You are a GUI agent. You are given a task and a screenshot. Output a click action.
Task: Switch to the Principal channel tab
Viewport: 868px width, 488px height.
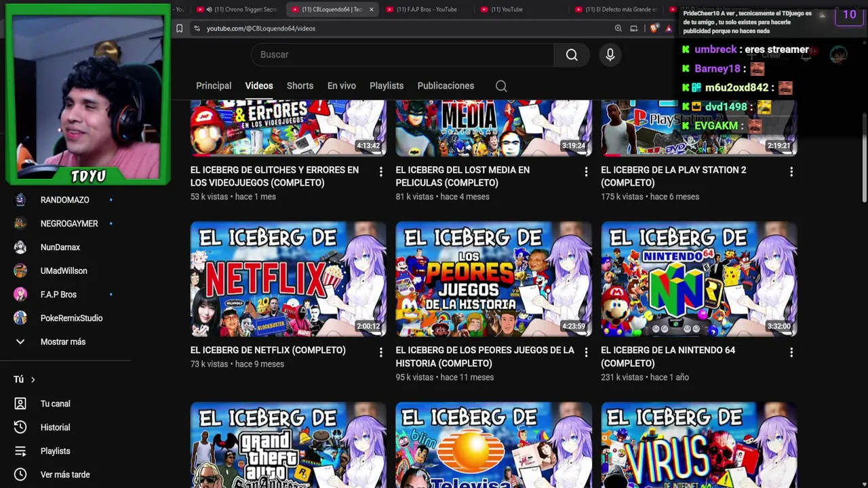(214, 86)
